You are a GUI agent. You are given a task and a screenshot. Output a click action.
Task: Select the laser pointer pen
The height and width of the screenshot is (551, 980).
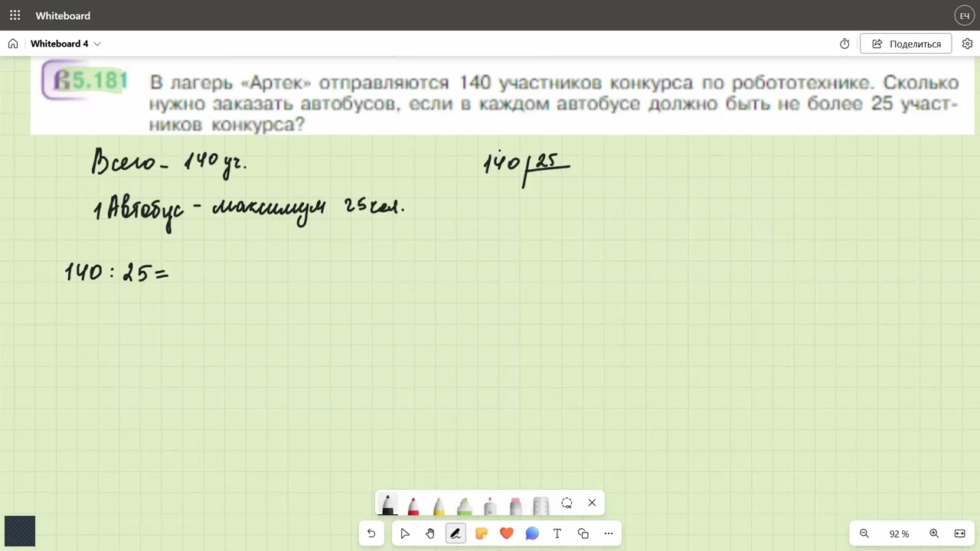(490, 505)
